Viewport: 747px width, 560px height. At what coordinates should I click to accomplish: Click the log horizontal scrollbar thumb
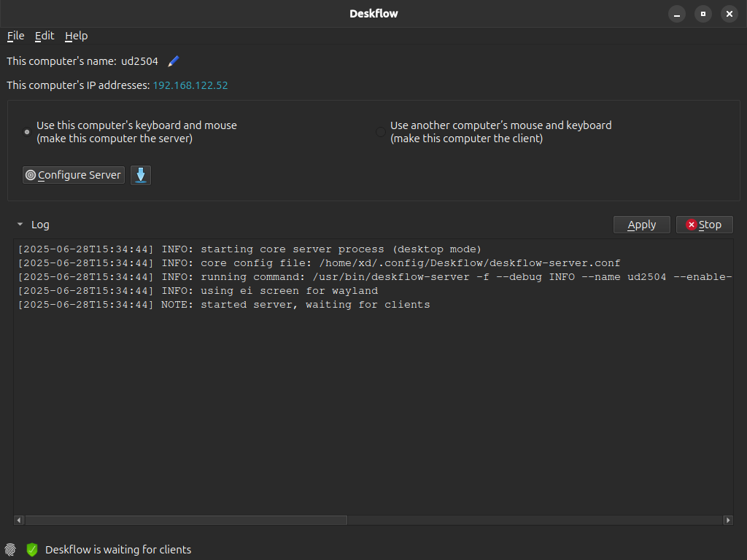(x=186, y=520)
